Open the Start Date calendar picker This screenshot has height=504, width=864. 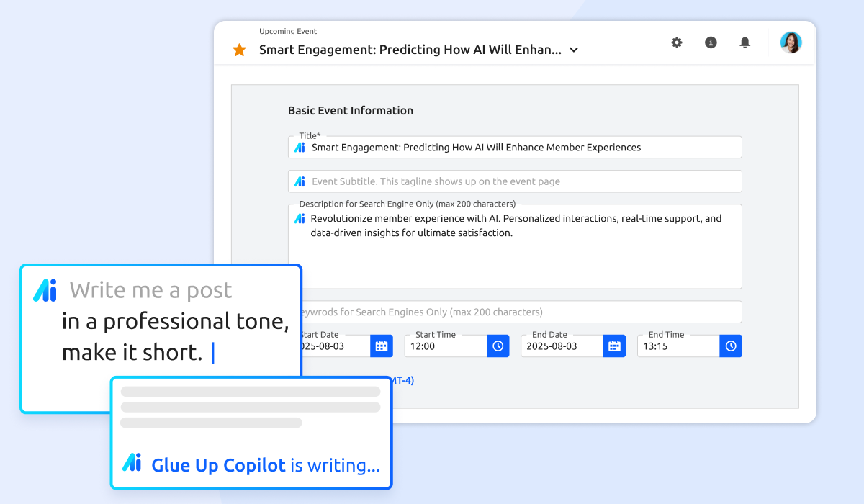(x=382, y=346)
